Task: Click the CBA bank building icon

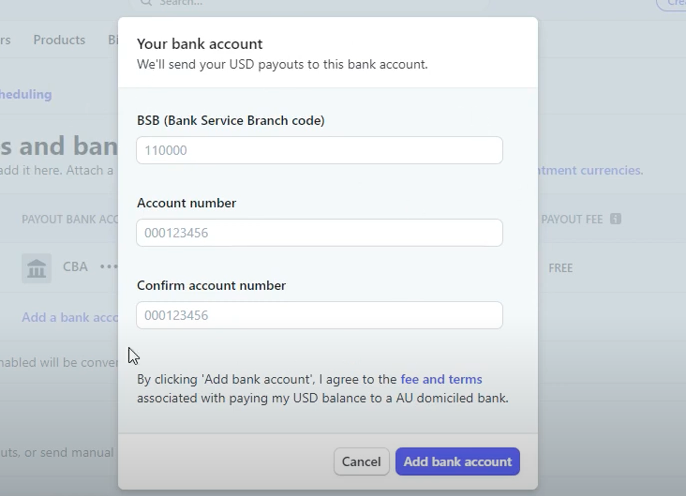Action: coord(37,268)
